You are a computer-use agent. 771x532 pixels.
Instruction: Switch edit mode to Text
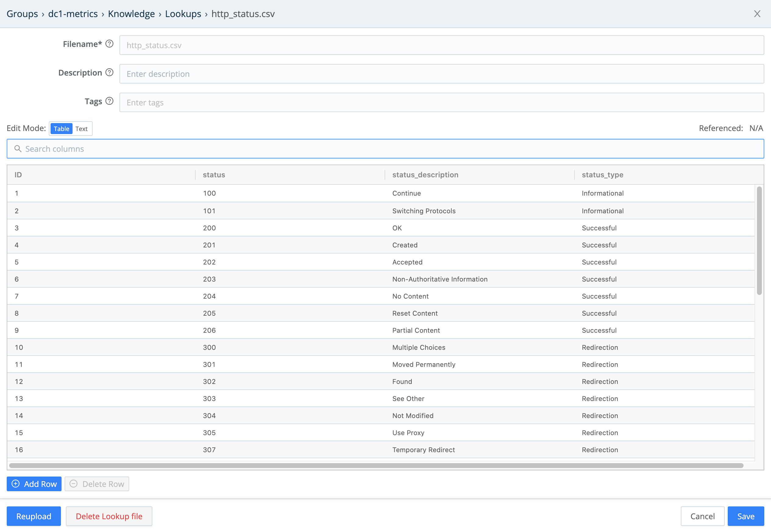coord(81,129)
